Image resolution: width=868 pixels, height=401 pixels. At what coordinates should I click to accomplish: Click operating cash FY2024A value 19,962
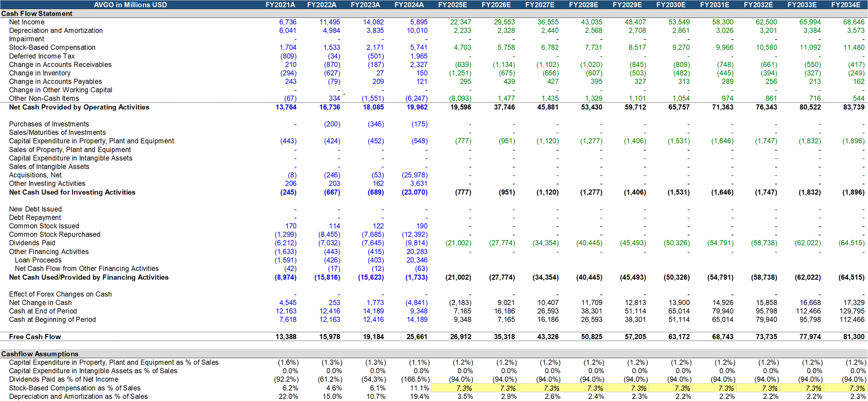[x=417, y=107]
